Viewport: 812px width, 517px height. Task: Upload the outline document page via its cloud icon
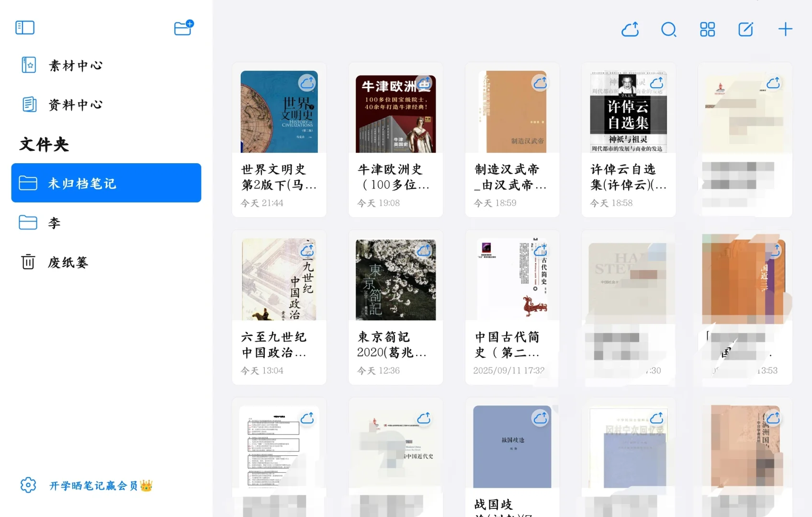coord(307,418)
